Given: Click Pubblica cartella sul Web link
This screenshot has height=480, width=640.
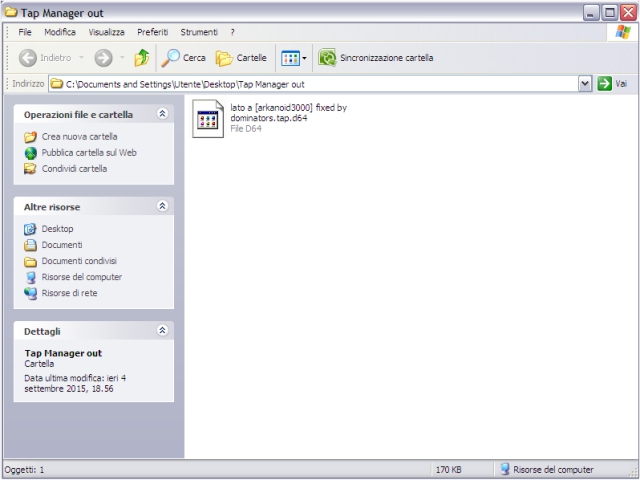Looking at the screenshot, I should pos(89,153).
